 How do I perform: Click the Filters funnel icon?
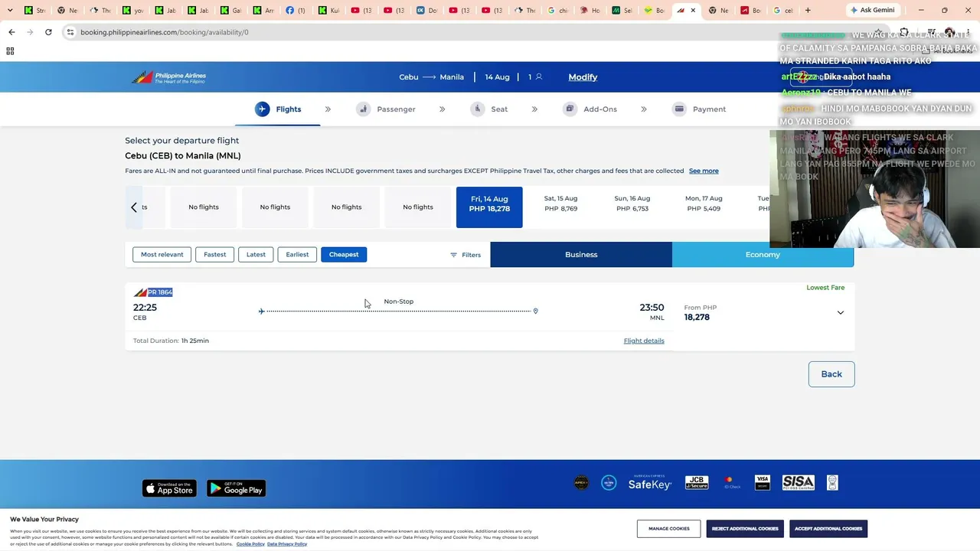coord(453,255)
